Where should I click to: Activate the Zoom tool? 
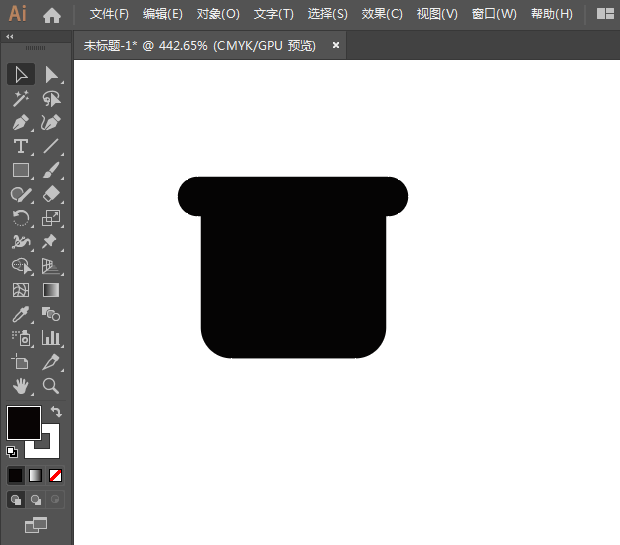51,386
